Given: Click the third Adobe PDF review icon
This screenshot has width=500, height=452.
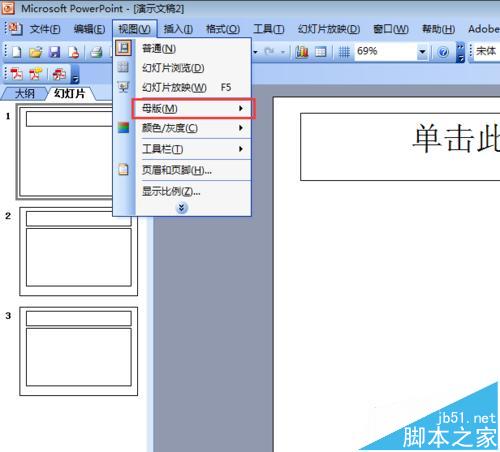Looking at the screenshot, I should 59,74.
